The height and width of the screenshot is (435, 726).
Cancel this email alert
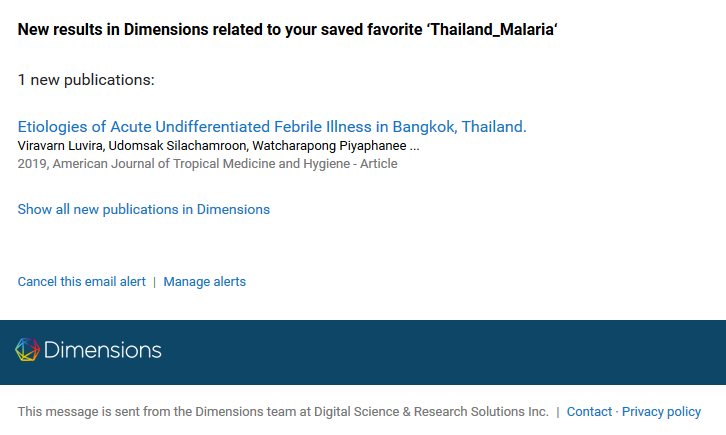[x=81, y=282]
